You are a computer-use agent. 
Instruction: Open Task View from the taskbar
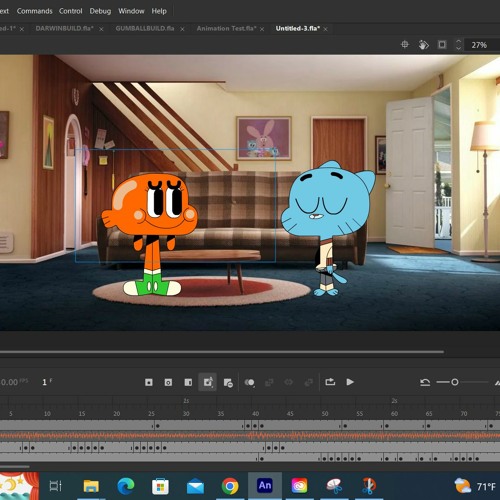[55, 486]
